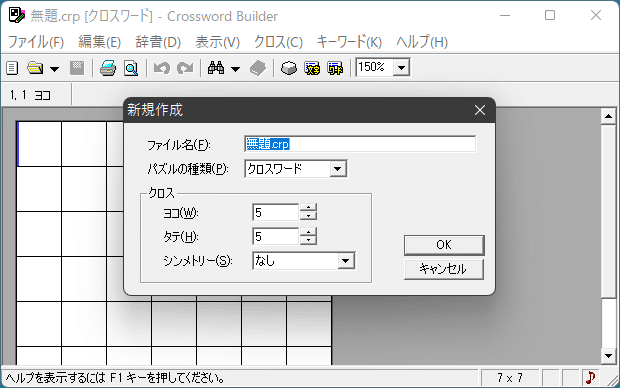Click the scrollbar up arrow
620x388 pixels.
tap(608, 116)
